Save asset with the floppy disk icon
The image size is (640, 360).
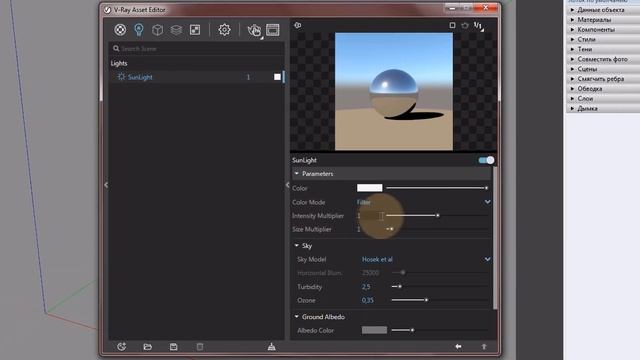(173, 347)
